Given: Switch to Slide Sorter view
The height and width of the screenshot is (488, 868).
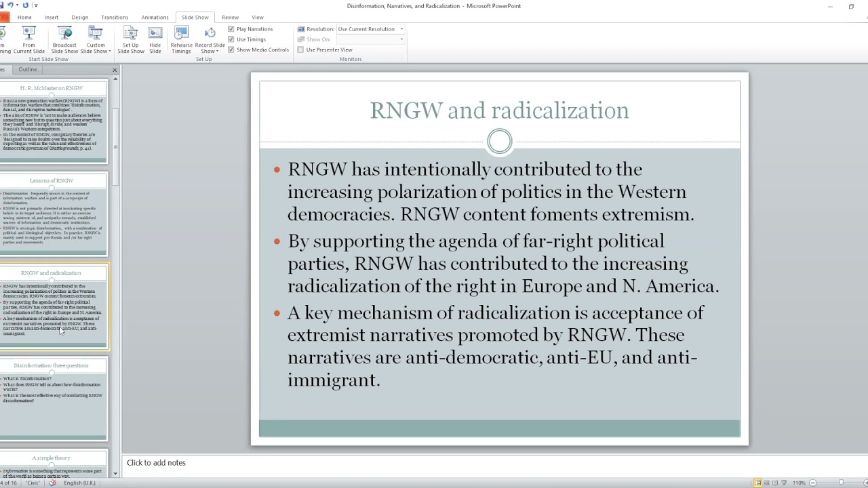Looking at the screenshot, I should click(767, 483).
